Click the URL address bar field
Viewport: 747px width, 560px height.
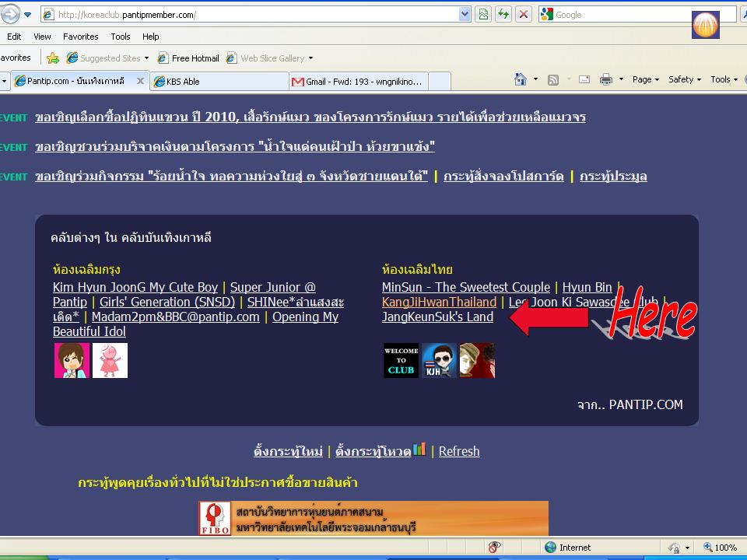pyautogui.click(x=257, y=15)
